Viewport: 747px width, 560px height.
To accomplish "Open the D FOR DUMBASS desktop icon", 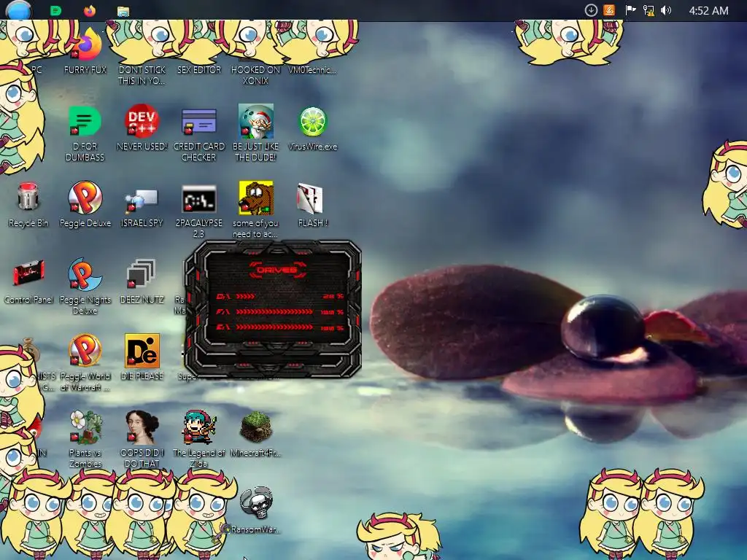I will click(85, 122).
